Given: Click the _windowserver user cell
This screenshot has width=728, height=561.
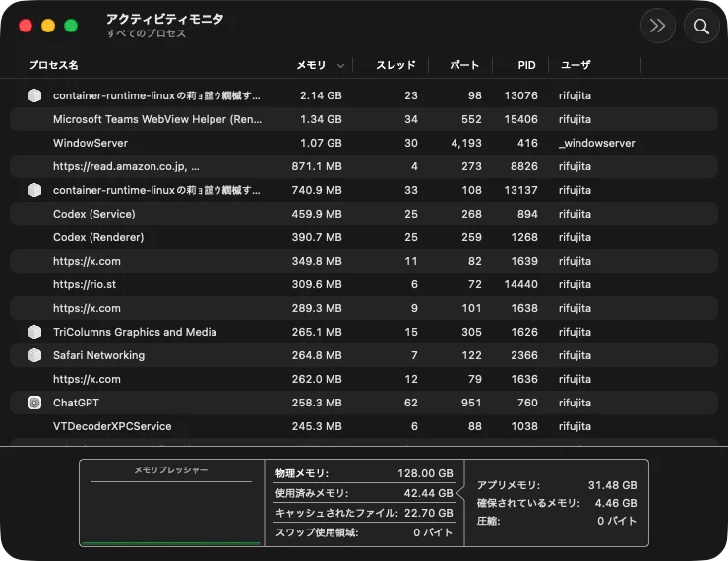Looking at the screenshot, I should (x=596, y=143).
